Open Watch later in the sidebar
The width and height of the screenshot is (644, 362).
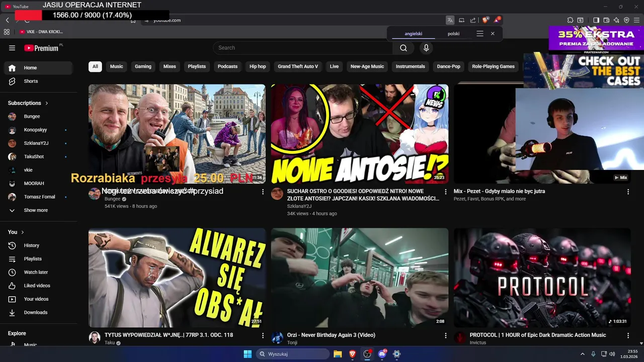tap(39, 272)
